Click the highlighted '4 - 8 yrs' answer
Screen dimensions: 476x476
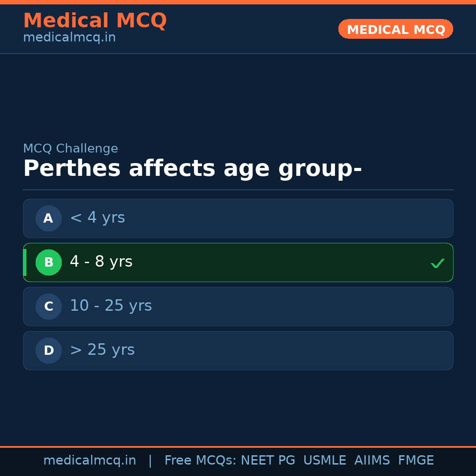238,262
